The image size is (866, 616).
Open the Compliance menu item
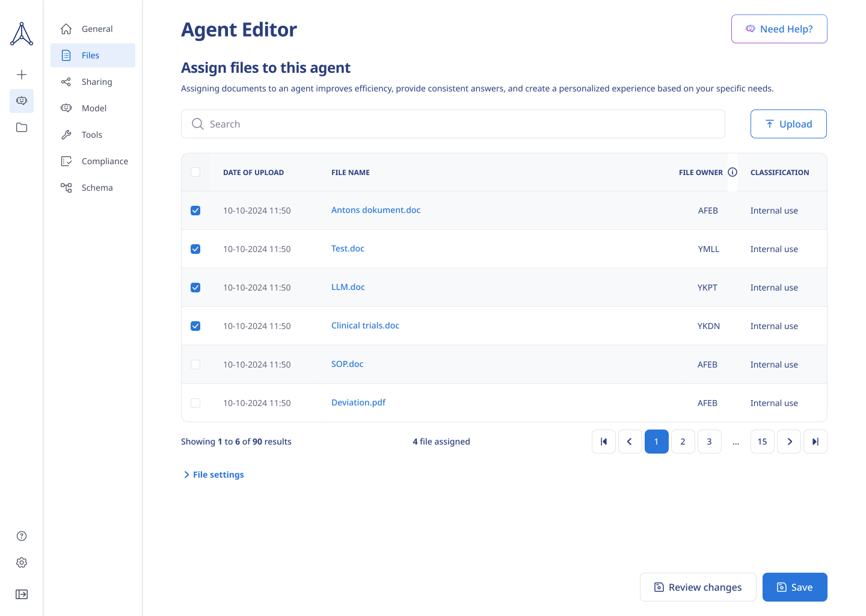pyautogui.click(x=93, y=161)
